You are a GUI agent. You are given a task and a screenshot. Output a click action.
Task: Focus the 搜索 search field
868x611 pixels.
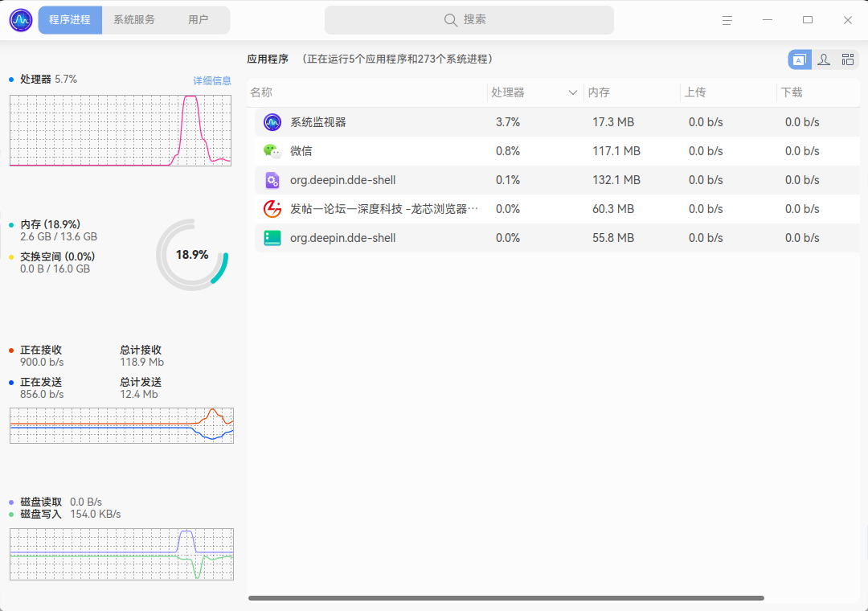[469, 20]
